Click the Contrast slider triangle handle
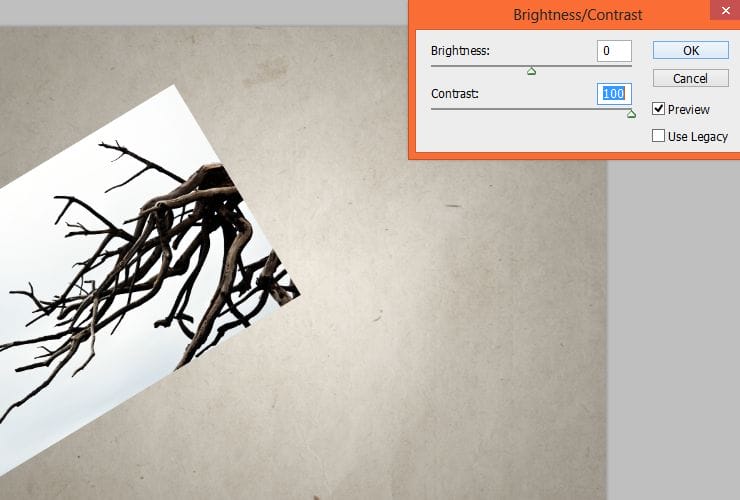Screen dimensions: 740x500 [x=631, y=114]
